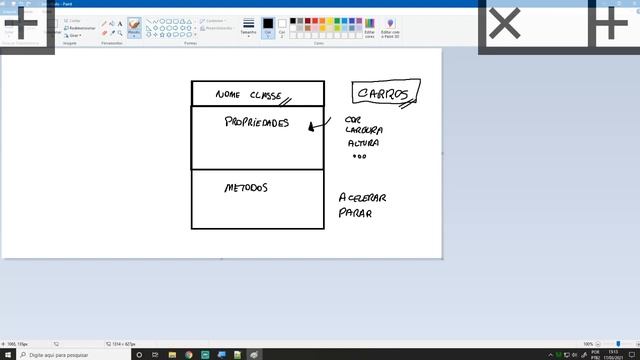Pick the yellow color swatch
This screenshot has height=360, width=640.
click(329, 21)
